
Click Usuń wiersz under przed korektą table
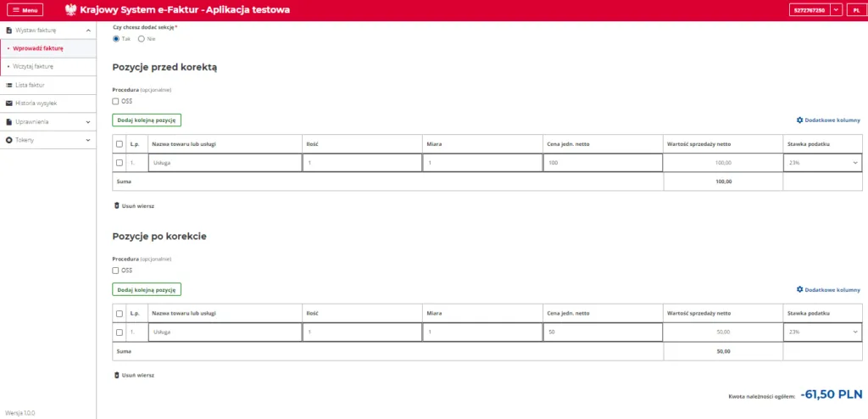[x=134, y=205]
